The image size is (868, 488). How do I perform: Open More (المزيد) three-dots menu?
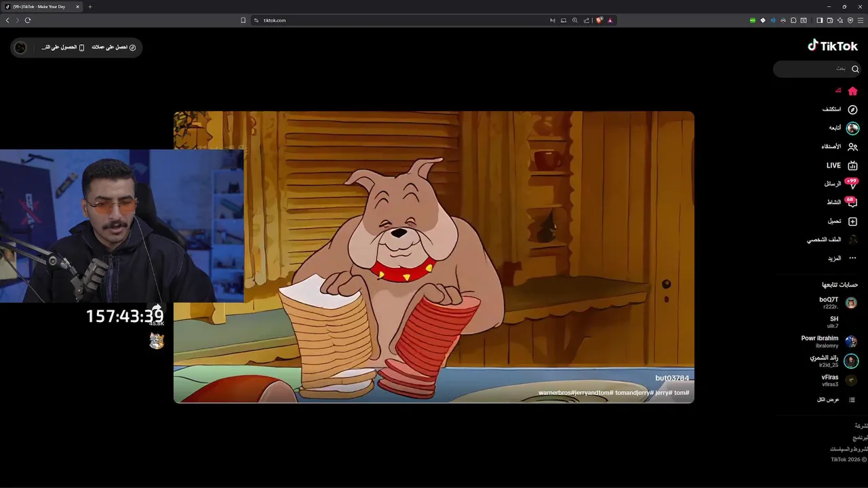pos(842,258)
